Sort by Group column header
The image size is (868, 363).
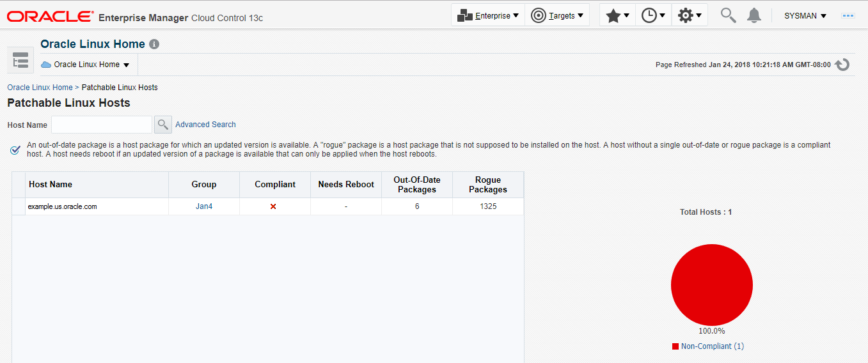pos(204,185)
